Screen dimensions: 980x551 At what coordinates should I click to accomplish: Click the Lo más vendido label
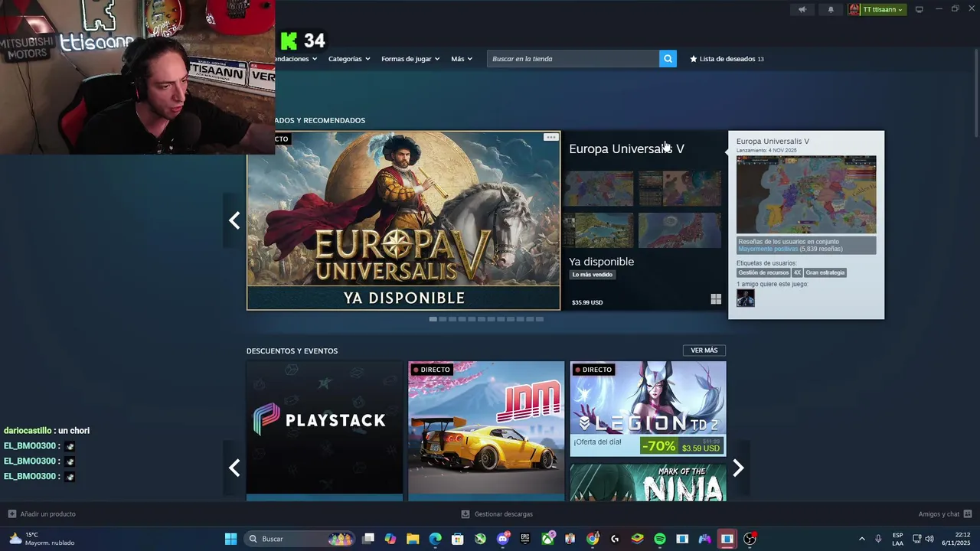point(593,275)
